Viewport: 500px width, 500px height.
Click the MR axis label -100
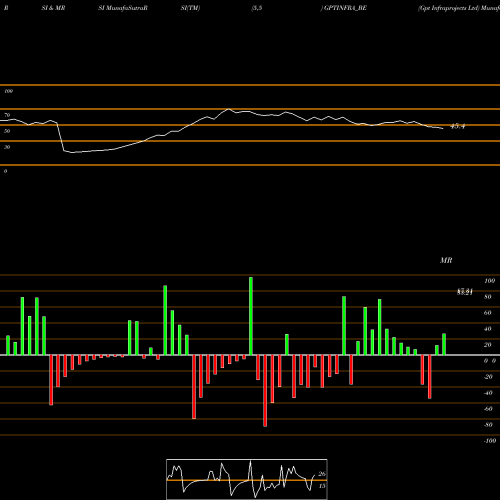[490, 441]
